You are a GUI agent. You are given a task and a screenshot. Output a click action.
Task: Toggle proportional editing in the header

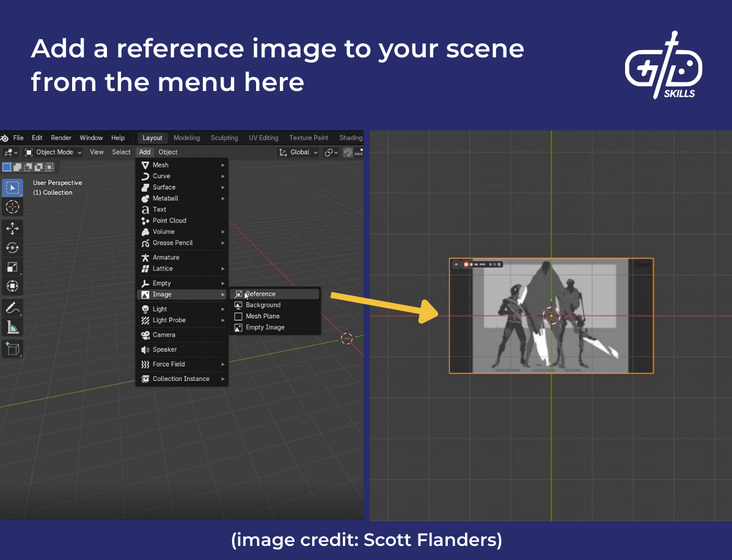348,152
